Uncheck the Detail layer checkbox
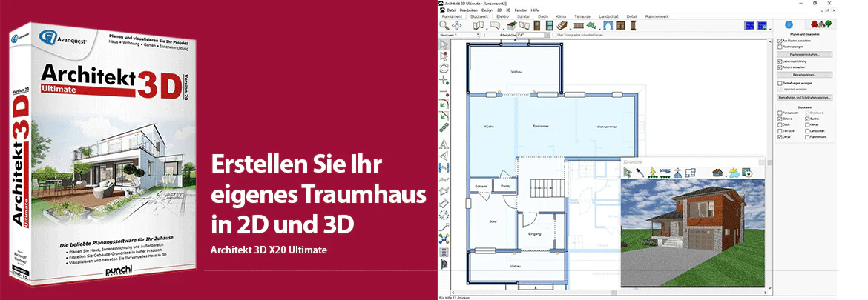Screen dimensions: 868x300 coord(780,137)
